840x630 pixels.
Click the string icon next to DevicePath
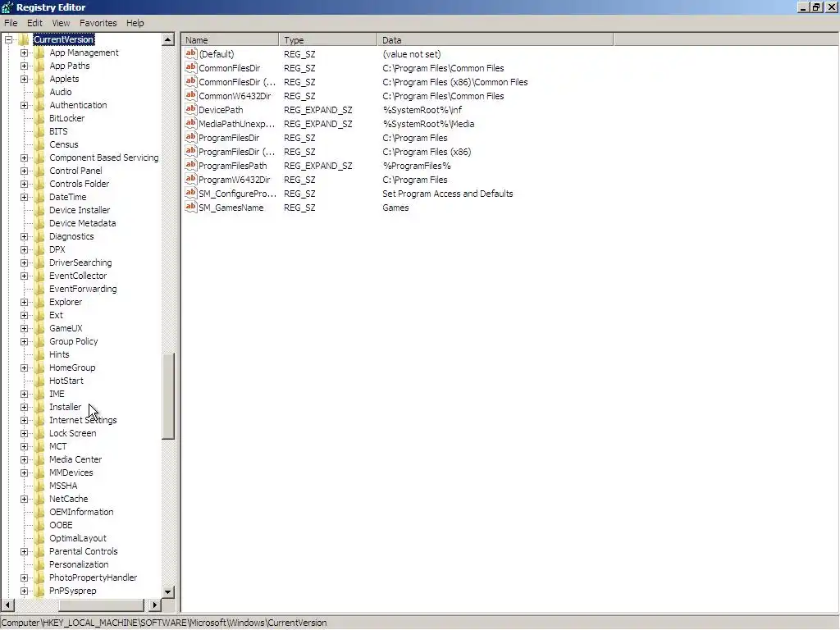click(x=190, y=109)
